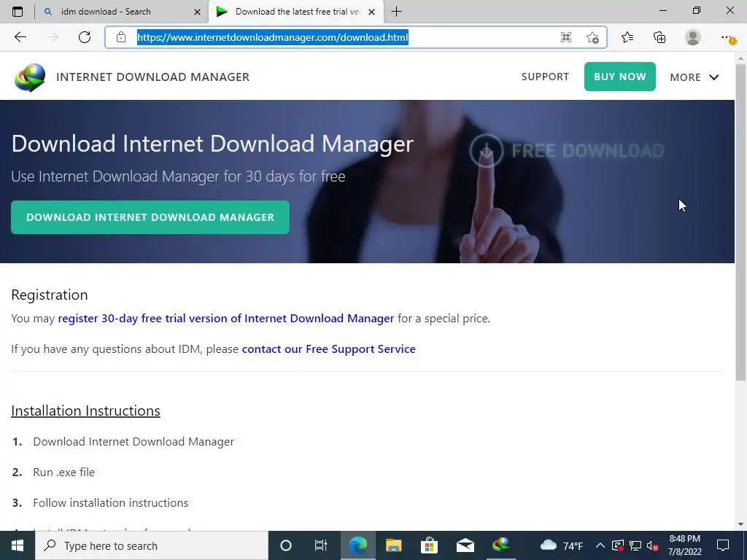Open the notification center icon
This screenshot has width=747, height=560.
tap(723, 545)
